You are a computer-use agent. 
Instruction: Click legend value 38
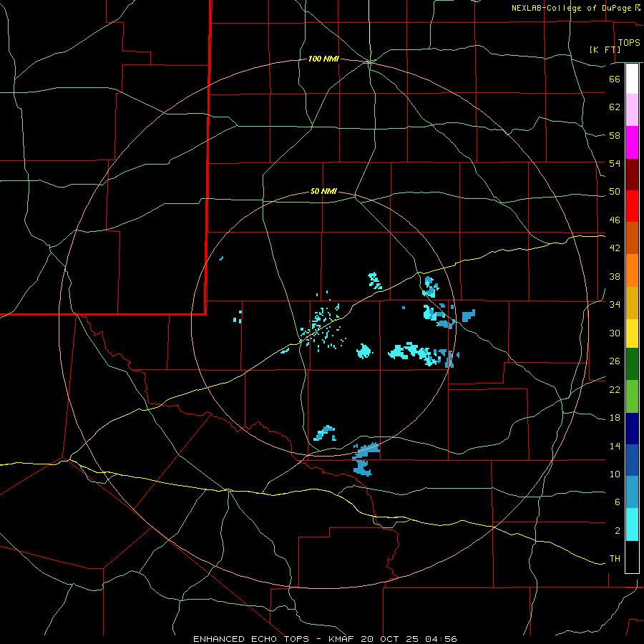tap(615, 276)
